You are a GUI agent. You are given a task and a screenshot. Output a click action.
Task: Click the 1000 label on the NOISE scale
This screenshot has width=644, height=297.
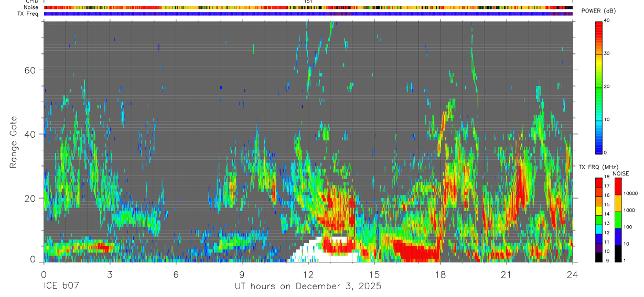tap(629, 210)
